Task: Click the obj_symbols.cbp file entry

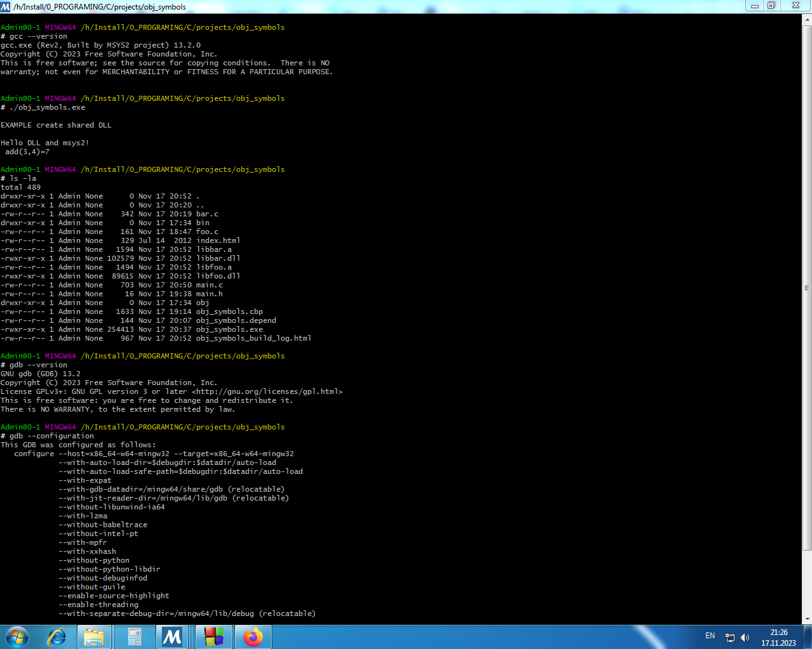Action: pyautogui.click(x=131, y=311)
